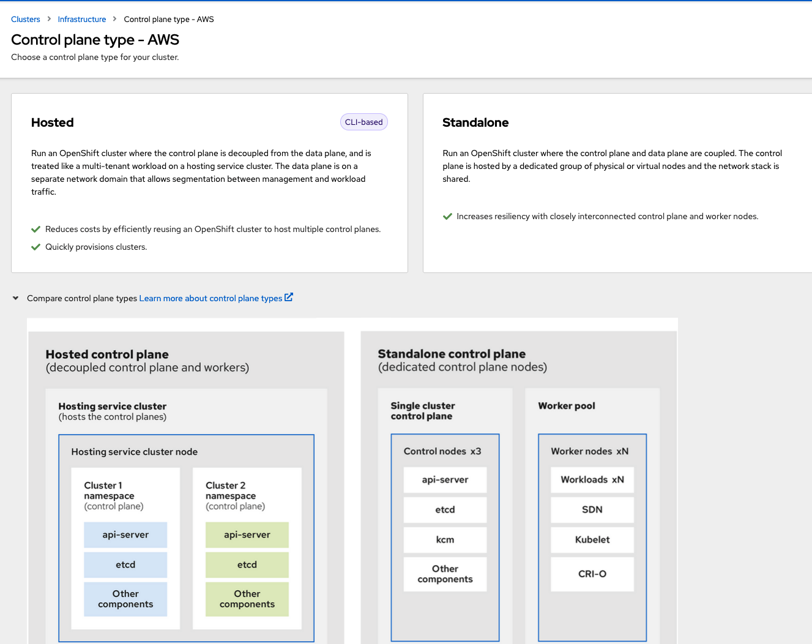Click the Hosting service cluster heading
The height and width of the screenshot is (644, 812).
click(x=113, y=406)
